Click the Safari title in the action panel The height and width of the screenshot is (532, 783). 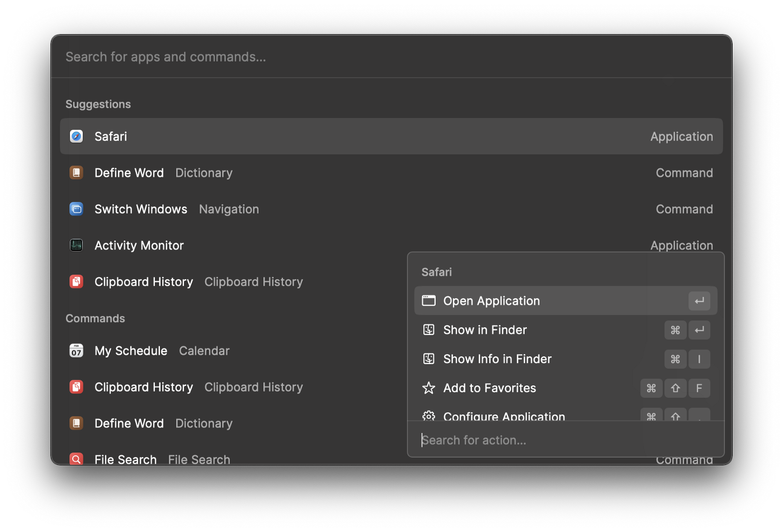[436, 272]
